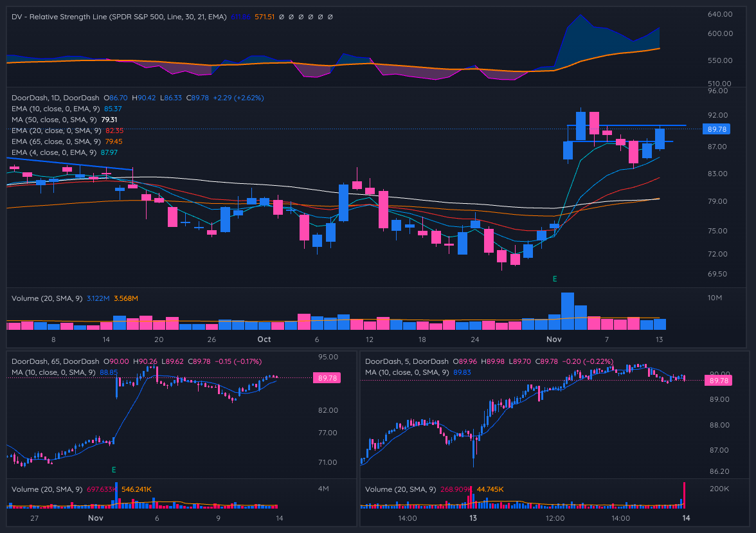Click the 4M label on the 65-minute volume axis

pyautogui.click(x=323, y=489)
